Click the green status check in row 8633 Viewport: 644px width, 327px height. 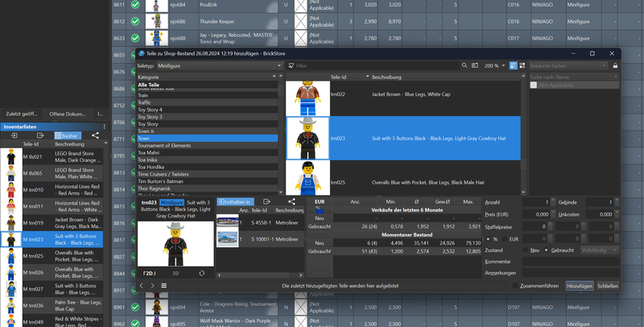135,38
